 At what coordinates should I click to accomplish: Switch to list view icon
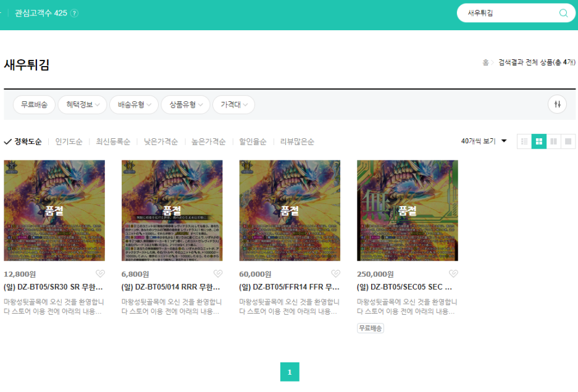(524, 141)
